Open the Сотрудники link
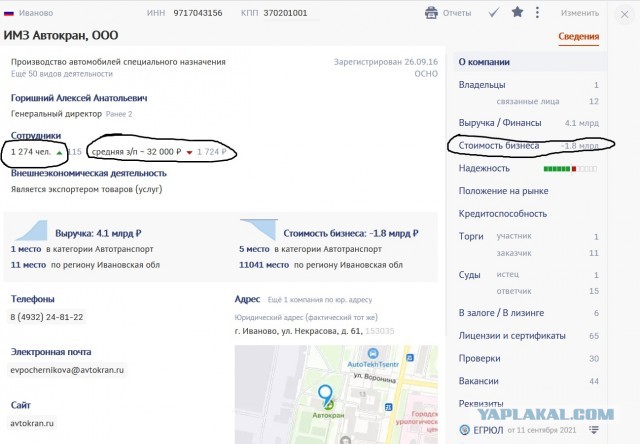Screen dimensions: 640x444 36,135
